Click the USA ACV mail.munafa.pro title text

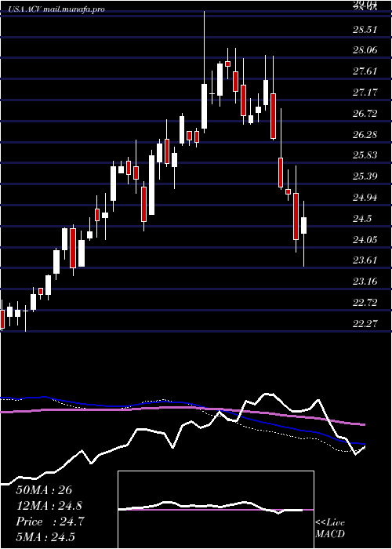(56, 9)
